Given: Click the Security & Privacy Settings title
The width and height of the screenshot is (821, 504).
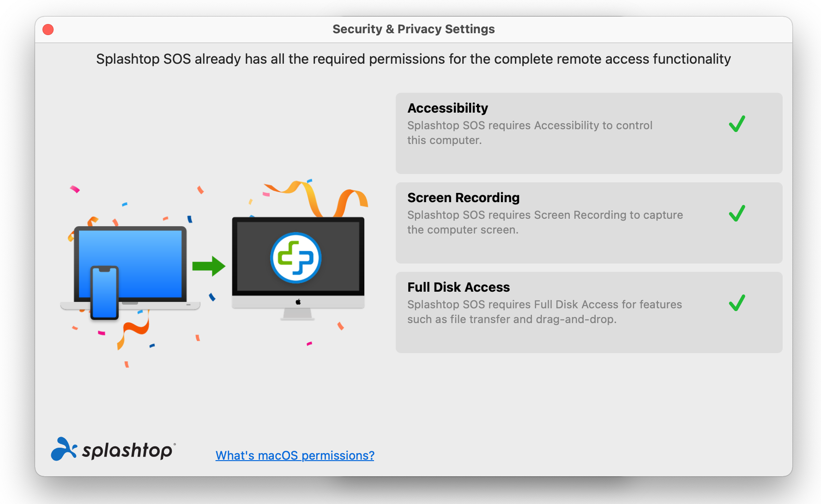Looking at the screenshot, I should 413,29.
